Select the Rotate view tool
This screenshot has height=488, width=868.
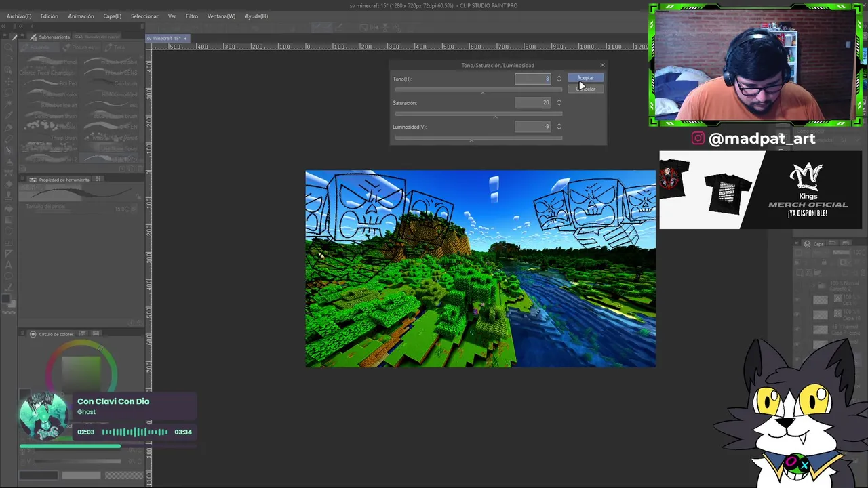pyautogui.click(x=8, y=58)
